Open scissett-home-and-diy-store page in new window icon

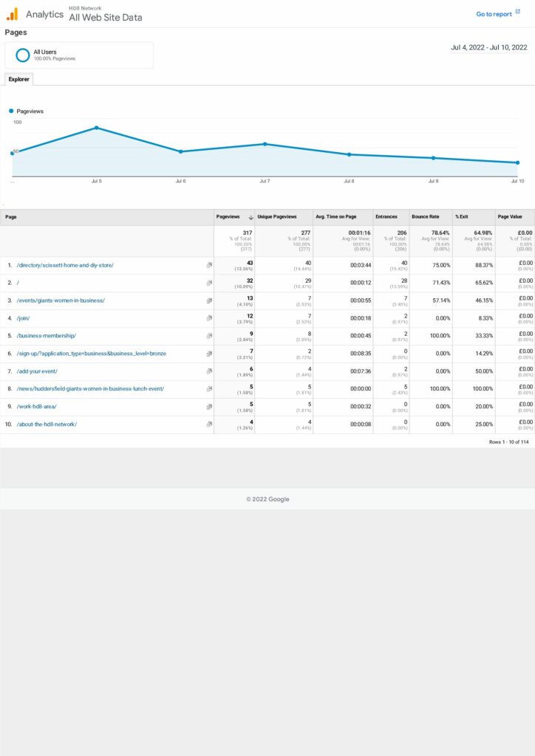click(x=209, y=264)
